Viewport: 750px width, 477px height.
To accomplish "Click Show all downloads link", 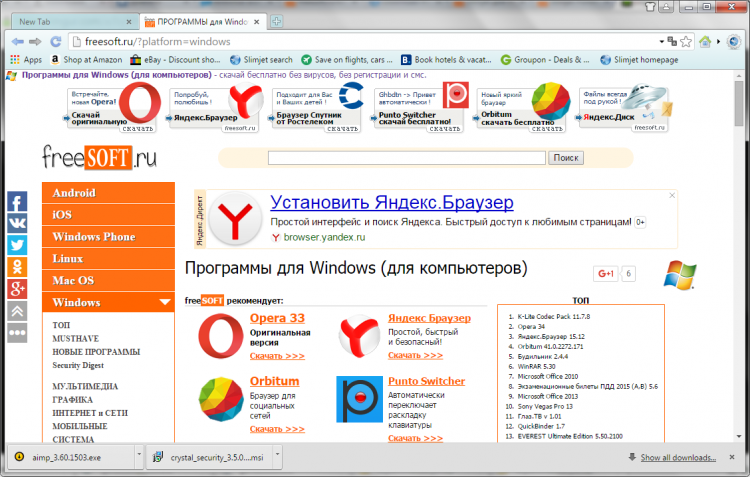I will tap(678, 457).
